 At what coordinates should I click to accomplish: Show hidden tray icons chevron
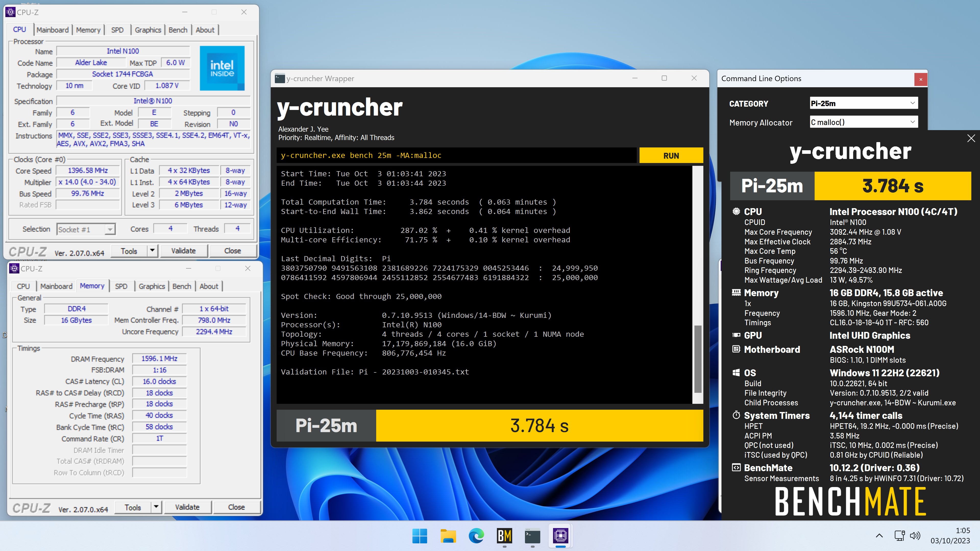pos(879,536)
